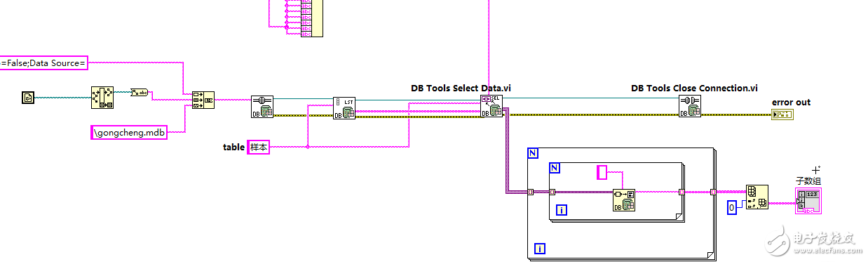Click the inner For Loop iteration terminal i
This screenshot has width=868, height=262.
coord(562,210)
